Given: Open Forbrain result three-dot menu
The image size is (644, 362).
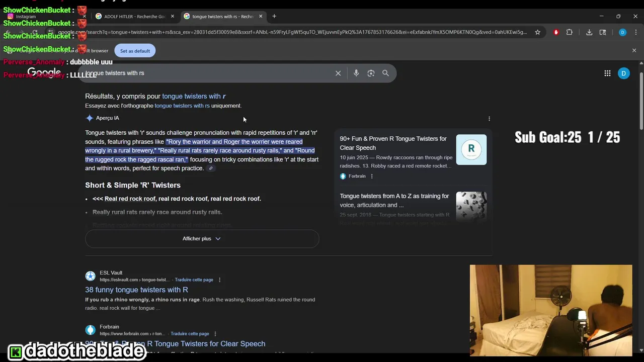Looking at the screenshot, I should click(x=215, y=334).
